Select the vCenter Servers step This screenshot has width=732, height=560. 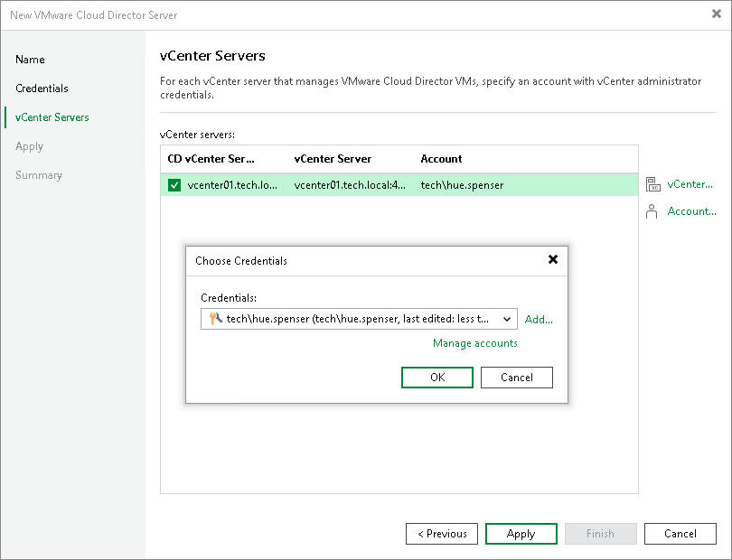tap(52, 117)
